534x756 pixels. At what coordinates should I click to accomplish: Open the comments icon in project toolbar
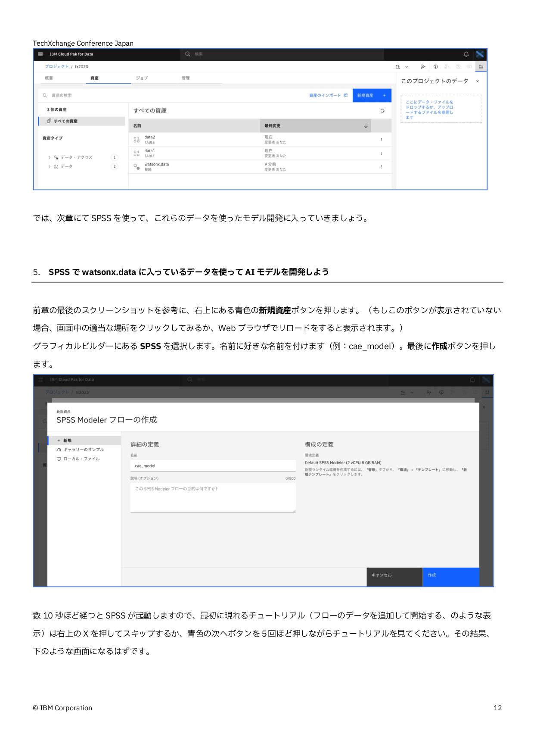(x=469, y=67)
